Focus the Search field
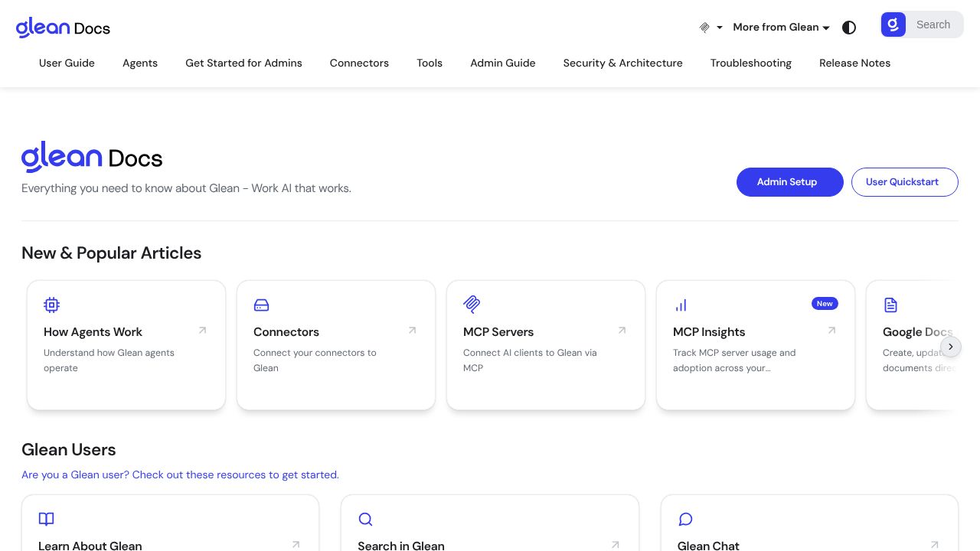980x551 pixels. click(935, 24)
